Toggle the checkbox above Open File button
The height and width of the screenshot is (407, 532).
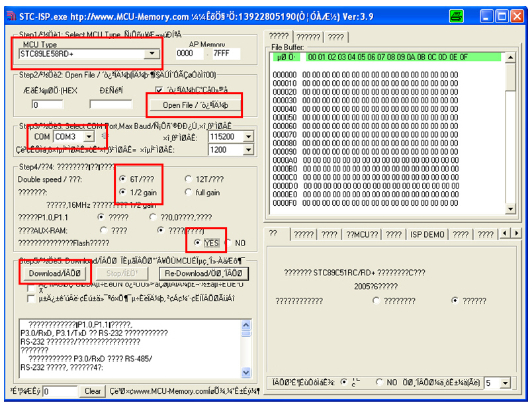tap(159, 90)
